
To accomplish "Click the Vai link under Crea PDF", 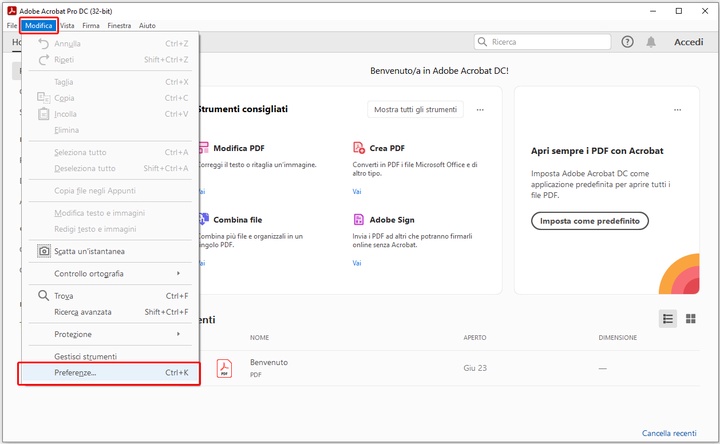I will point(357,191).
